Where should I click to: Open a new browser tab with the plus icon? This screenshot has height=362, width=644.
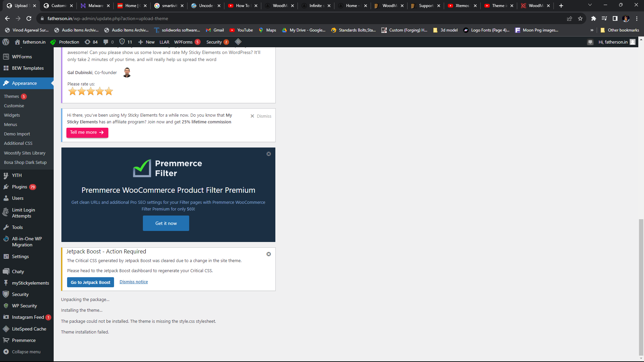coord(561,6)
